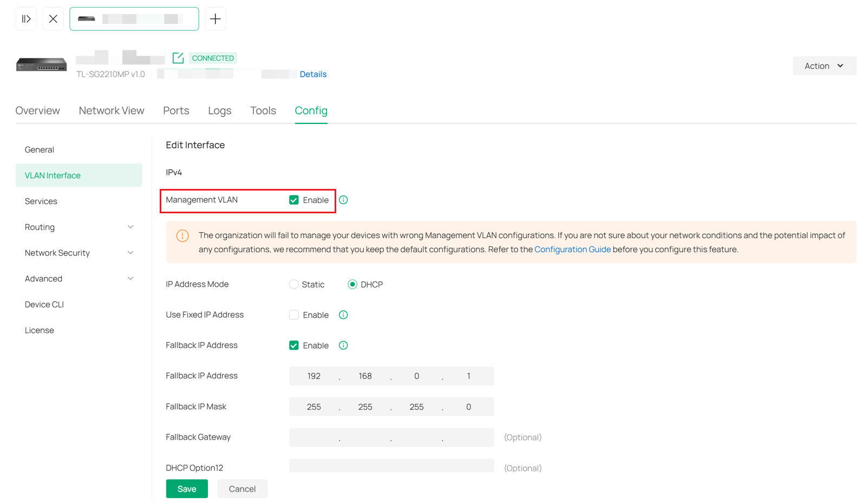Select DHCP IP address mode
Viewport: 863px width, 504px height.
[352, 284]
